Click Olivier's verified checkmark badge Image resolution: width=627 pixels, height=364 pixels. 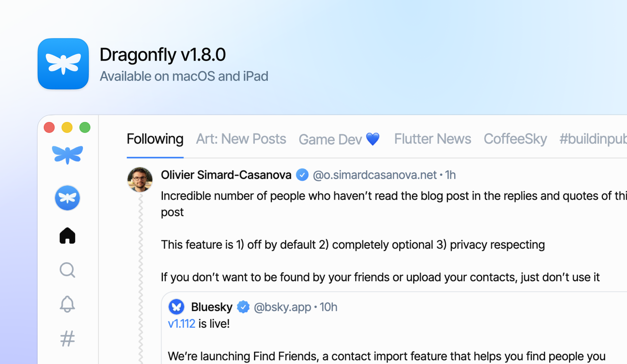(x=302, y=175)
